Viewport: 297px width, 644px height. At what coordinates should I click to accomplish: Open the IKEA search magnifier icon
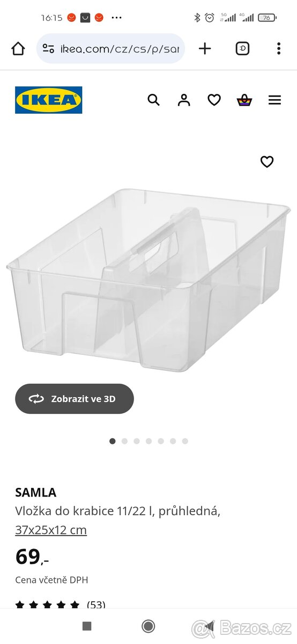click(x=153, y=100)
